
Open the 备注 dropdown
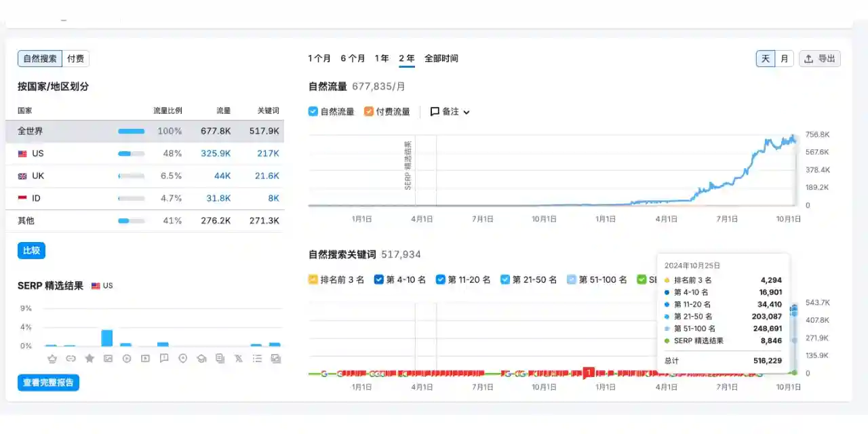tap(449, 111)
